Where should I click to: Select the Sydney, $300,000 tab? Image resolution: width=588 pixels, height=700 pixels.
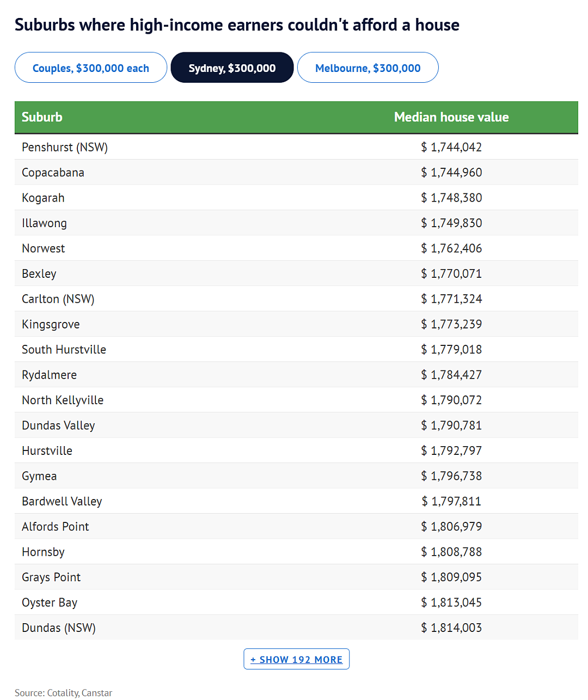232,68
